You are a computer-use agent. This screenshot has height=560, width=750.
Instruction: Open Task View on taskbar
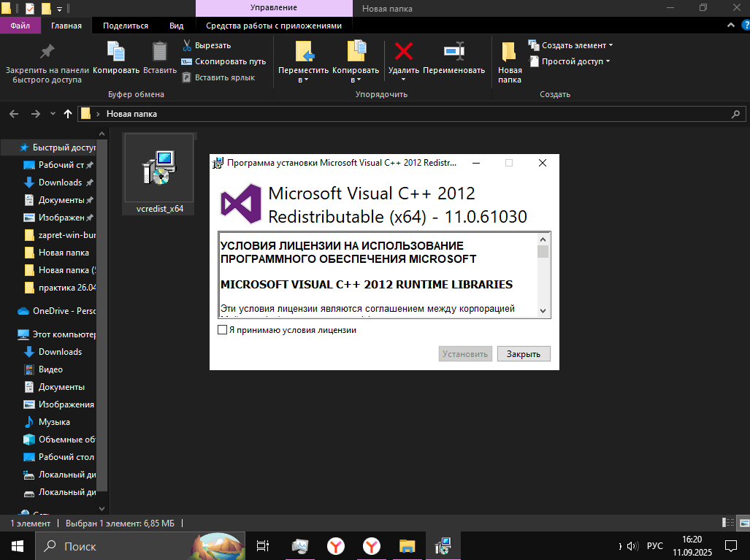point(263,546)
